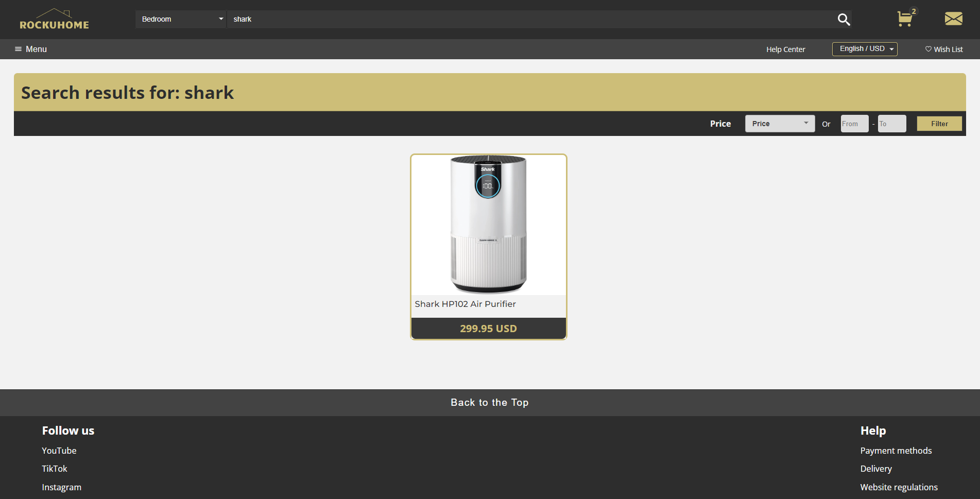Open the shopping cart
The image size is (980, 499).
pyautogui.click(x=905, y=19)
